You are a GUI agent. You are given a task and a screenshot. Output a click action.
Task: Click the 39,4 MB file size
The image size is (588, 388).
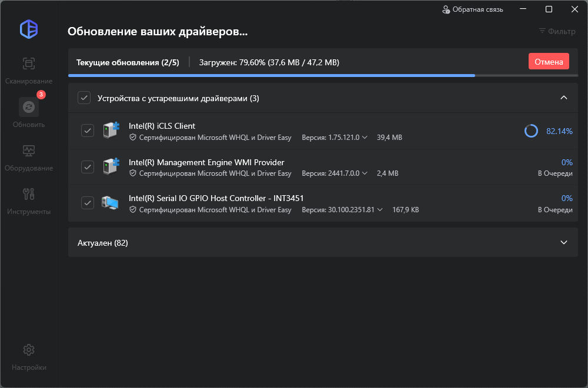coord(389,138)
